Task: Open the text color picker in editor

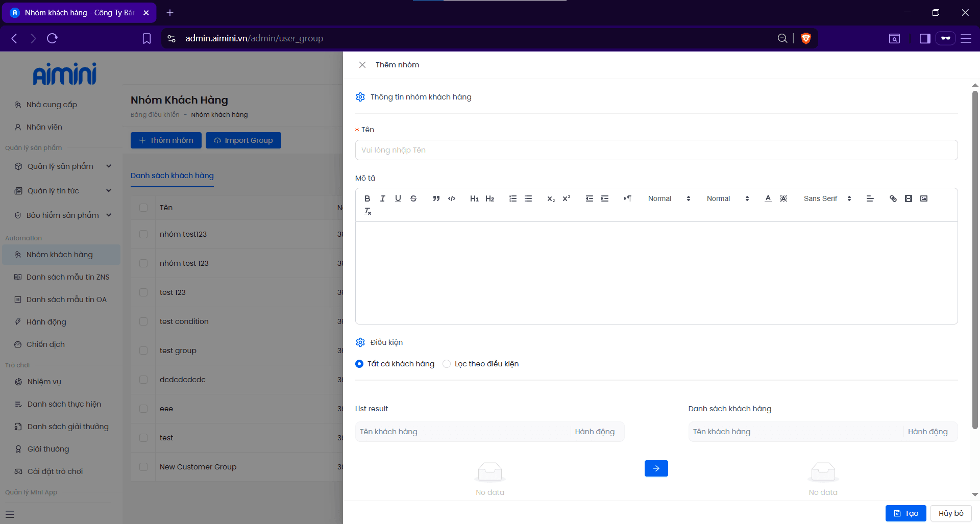Action: [768, 198]
